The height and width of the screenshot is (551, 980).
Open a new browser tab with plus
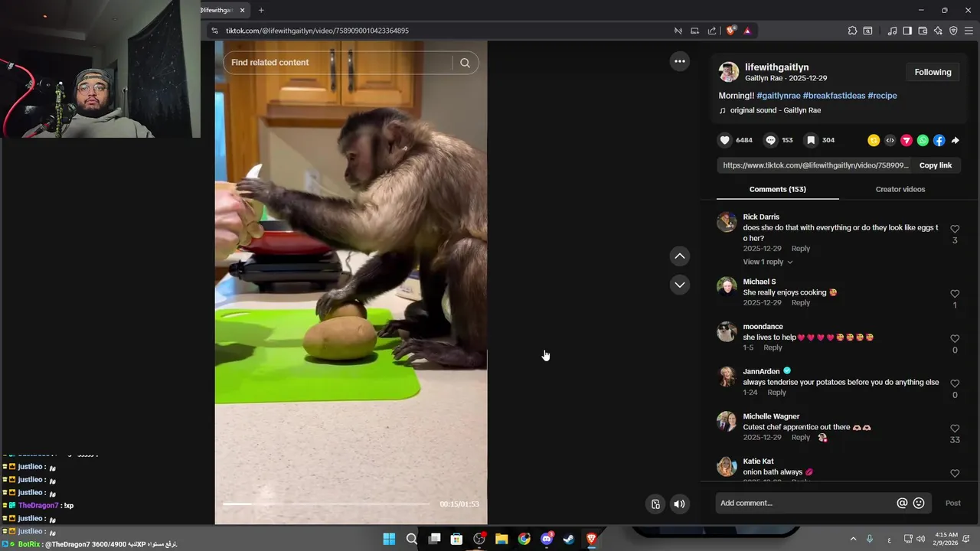click(x=261, y=10)
